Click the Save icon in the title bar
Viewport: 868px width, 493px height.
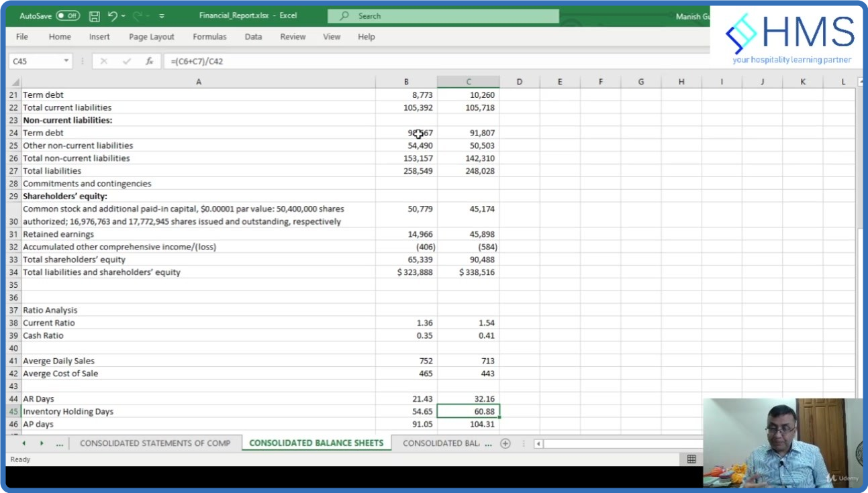pyautogui.click(x=95, y=16)
